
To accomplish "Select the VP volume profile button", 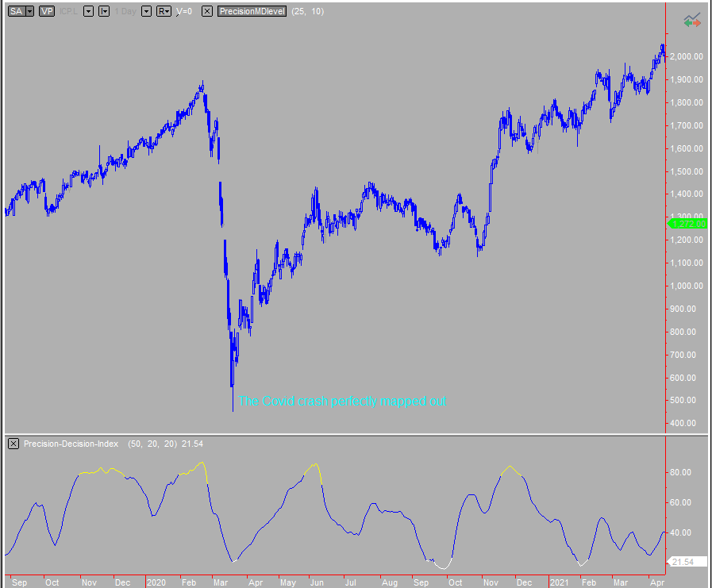I will [x=46, y=12].
